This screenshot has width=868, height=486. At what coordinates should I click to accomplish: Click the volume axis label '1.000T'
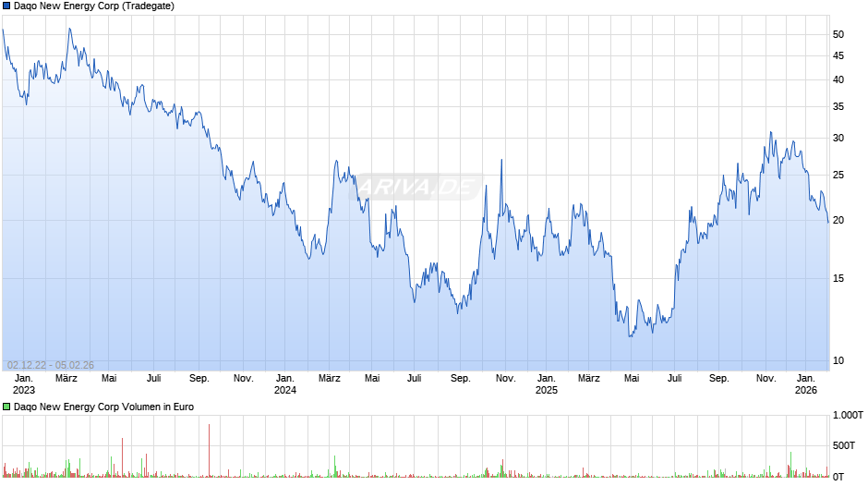click(848, 415)
